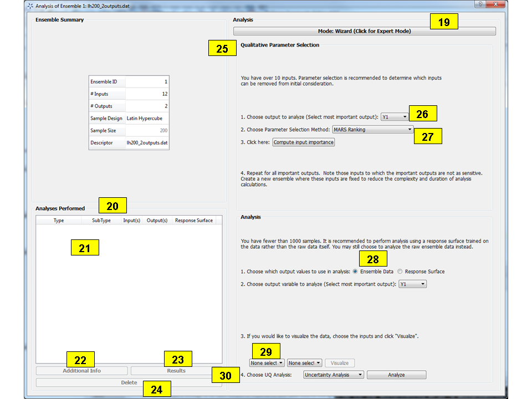This screenshot has height=399, width=532.
Task: Click the Delete button below Analyses Performed
Action: coord(129,382)
